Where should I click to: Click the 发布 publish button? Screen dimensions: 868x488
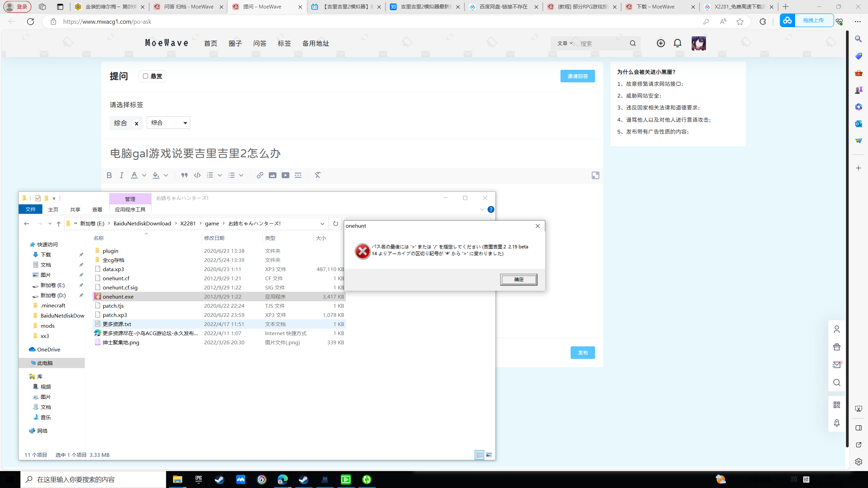click(x=583, y=353)
